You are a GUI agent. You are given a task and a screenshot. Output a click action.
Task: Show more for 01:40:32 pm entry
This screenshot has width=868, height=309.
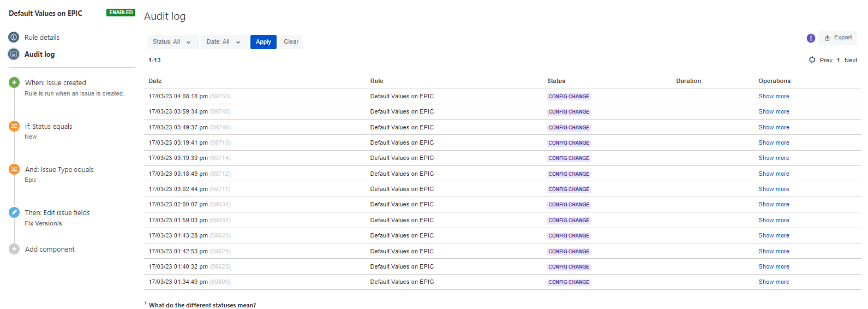pyautogui.click(x=774, y=266)
